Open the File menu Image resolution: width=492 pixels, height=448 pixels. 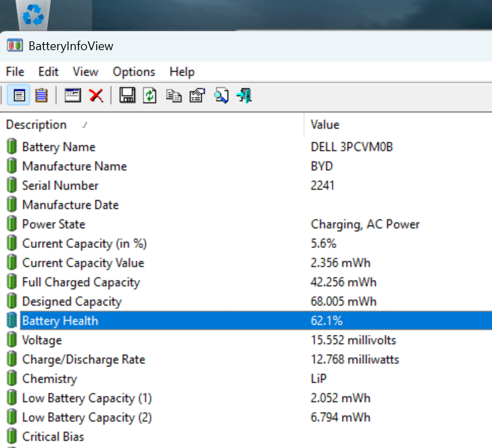[15, 72]
